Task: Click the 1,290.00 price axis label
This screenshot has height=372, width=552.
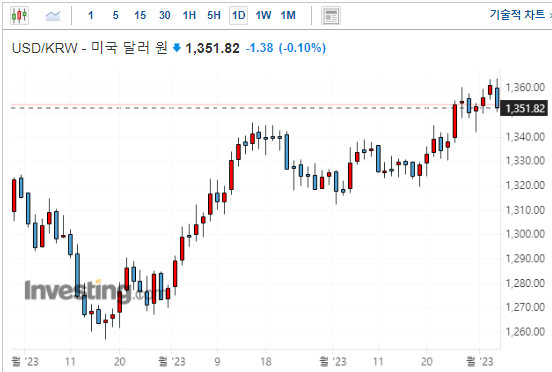Action: pyautogui.click(x=525, y=259)
